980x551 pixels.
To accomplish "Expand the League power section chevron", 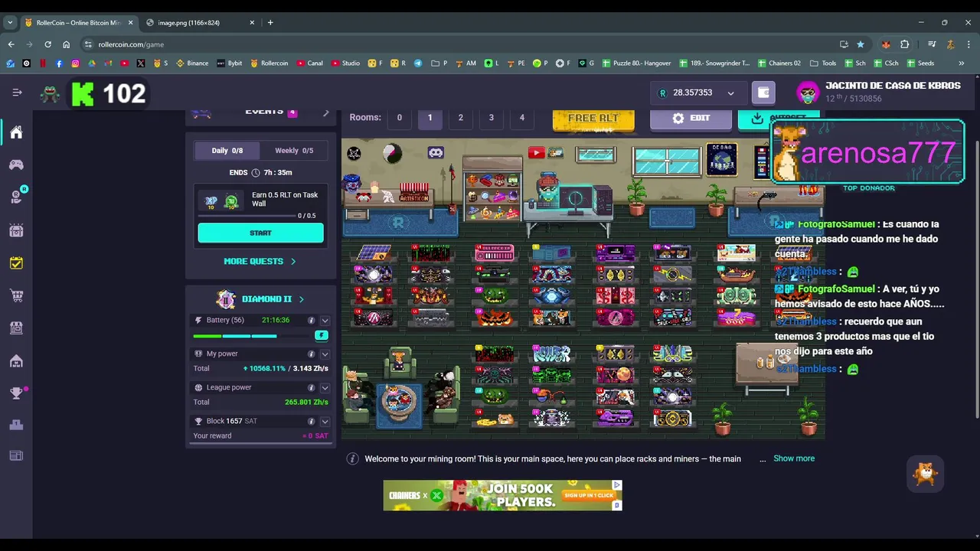I will [325, 387].
